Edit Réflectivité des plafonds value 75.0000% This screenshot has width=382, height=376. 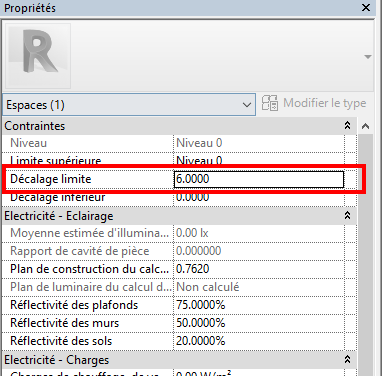point(259,305)
